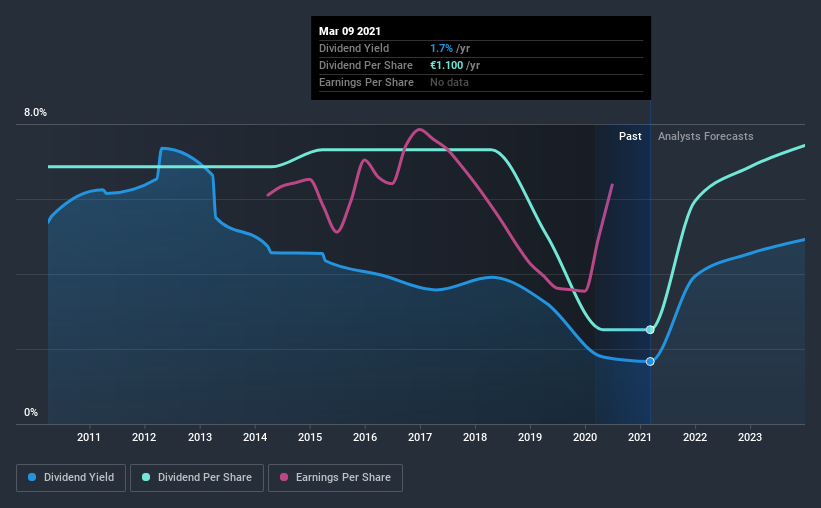
Task: Click the 2011 x-axis year label
Action: pyautogui.click(x=88, y=437)
